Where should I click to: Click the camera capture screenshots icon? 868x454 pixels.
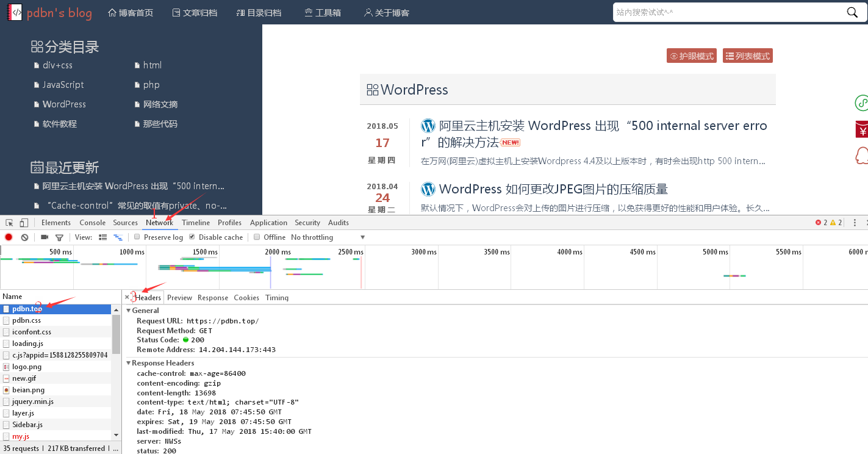(x=45, y=237)
